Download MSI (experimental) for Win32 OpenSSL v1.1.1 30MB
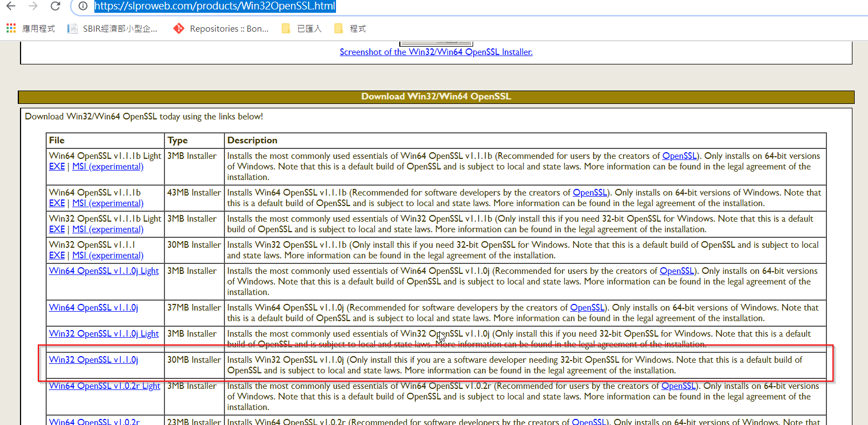The width and height of the screenshot is (868, 425). click(x=108, y=256)
